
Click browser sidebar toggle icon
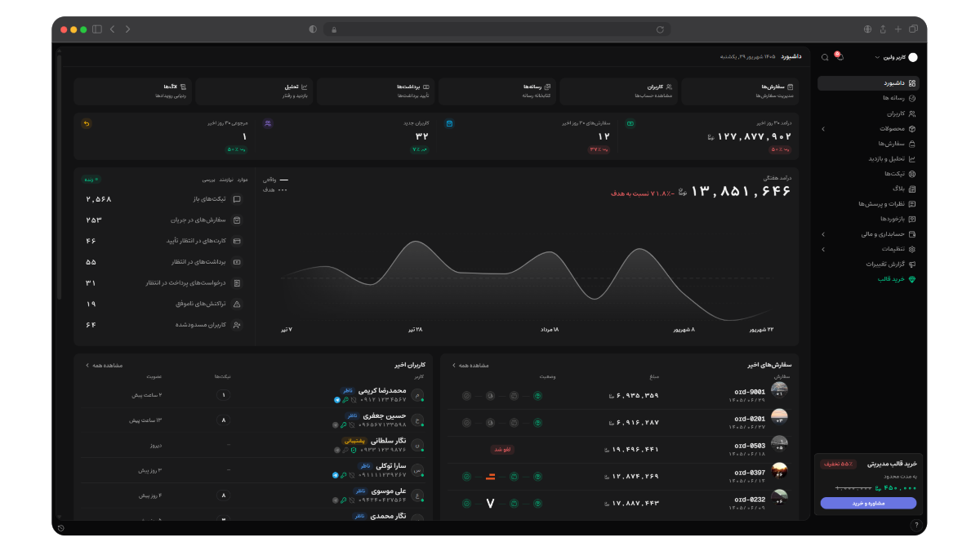tap(97, 29)
